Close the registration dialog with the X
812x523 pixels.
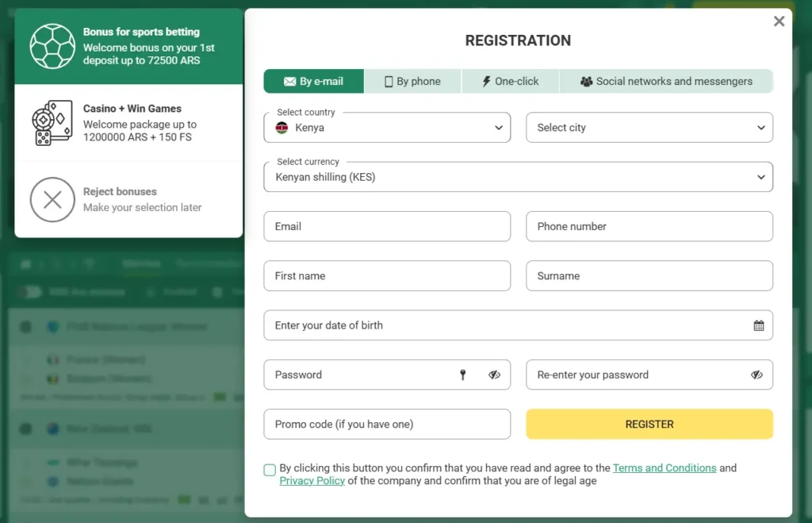tap(779, 21)
